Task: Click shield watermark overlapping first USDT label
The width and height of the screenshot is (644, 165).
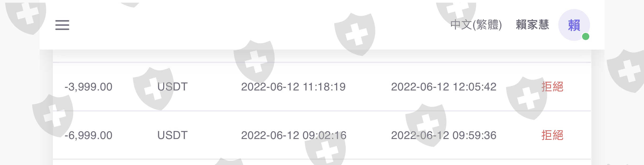Action: click(x=153, y=89)
